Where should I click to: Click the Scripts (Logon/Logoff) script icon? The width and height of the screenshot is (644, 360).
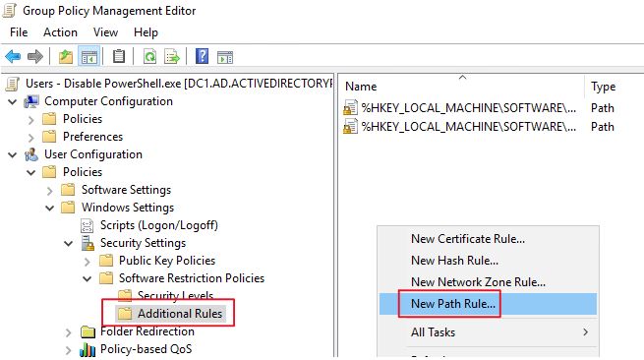click(x=88, y=225)
